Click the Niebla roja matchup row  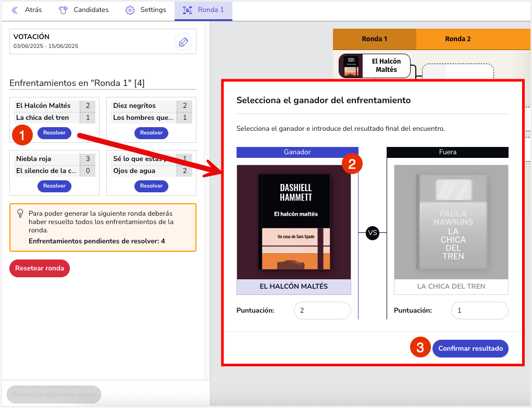point(54,159)
